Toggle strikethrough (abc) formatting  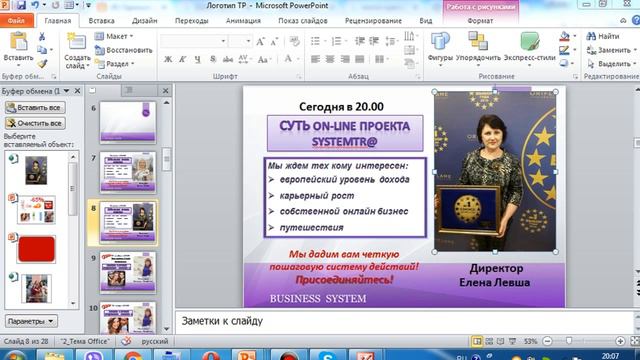point(227,60)
